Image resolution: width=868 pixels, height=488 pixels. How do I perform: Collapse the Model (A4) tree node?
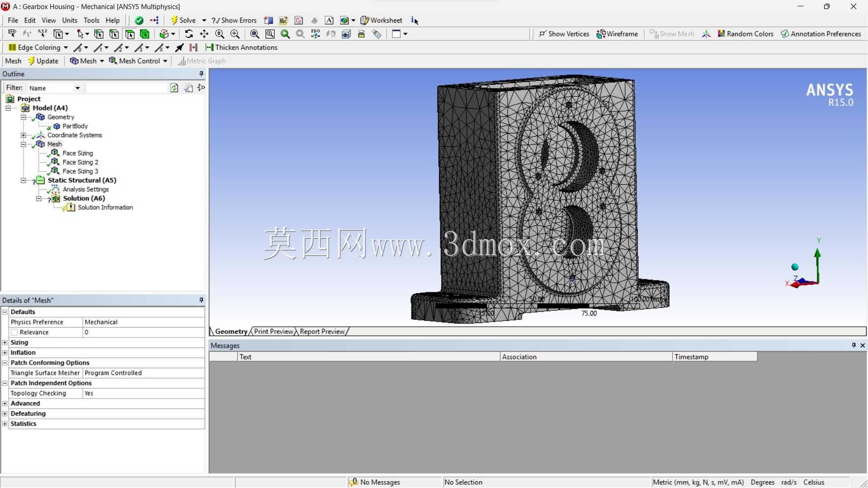(8, 108)
